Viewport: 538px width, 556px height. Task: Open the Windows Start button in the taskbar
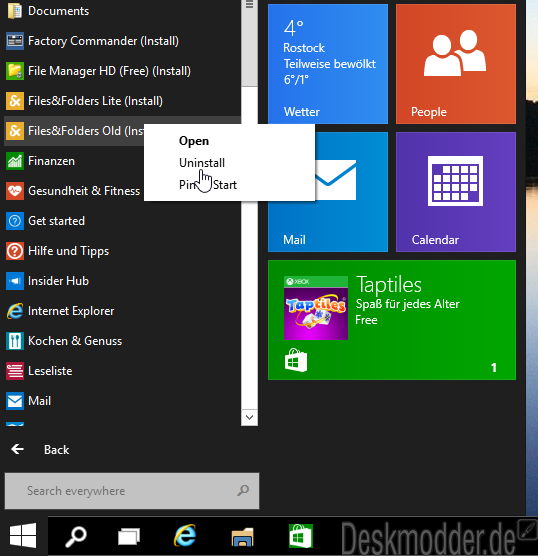[23, 535]
